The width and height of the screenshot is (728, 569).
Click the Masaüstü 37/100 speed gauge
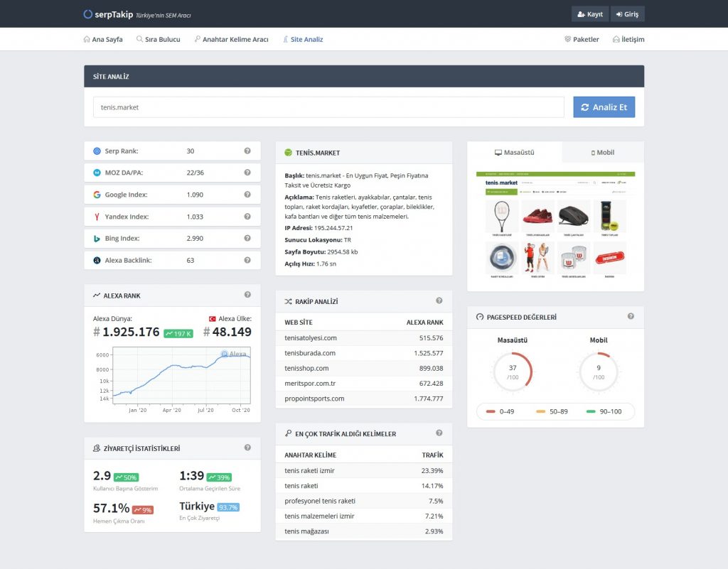513,372
